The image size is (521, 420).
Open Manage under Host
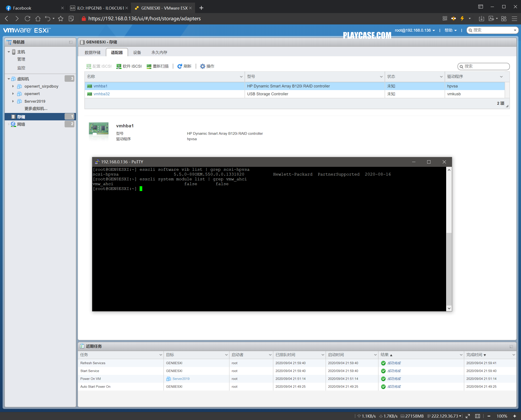click(x=21, y=59)
